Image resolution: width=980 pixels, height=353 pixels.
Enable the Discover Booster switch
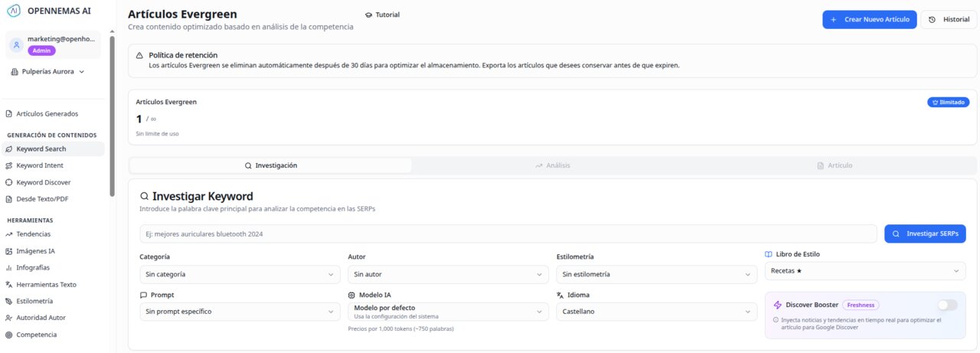tap(947, 305)
